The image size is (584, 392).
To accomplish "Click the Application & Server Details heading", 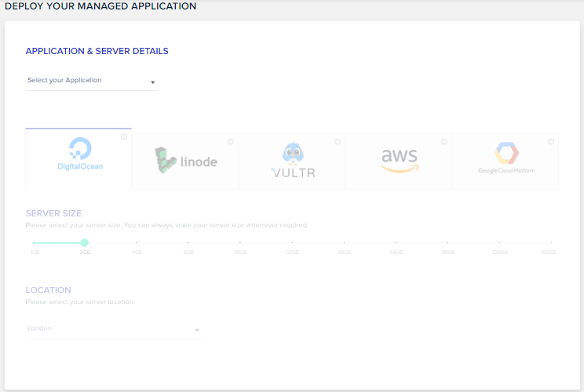I will (97, 51).
